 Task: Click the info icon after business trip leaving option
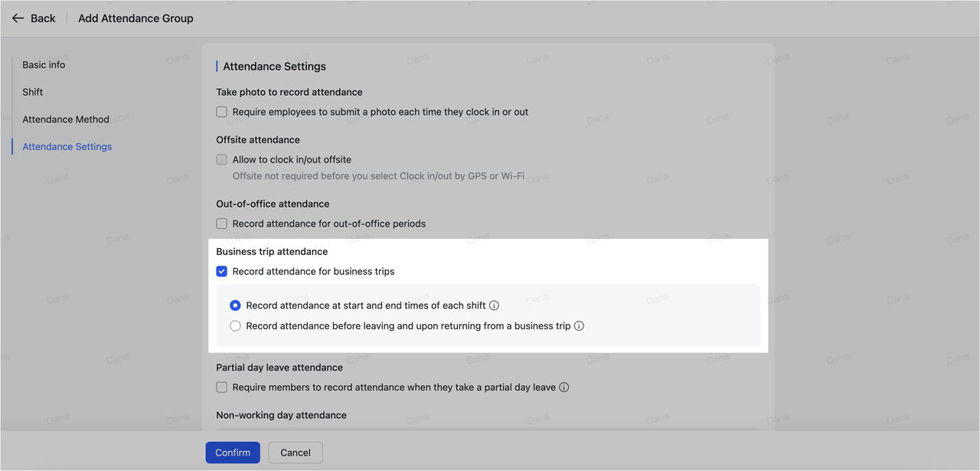[579, 325]
